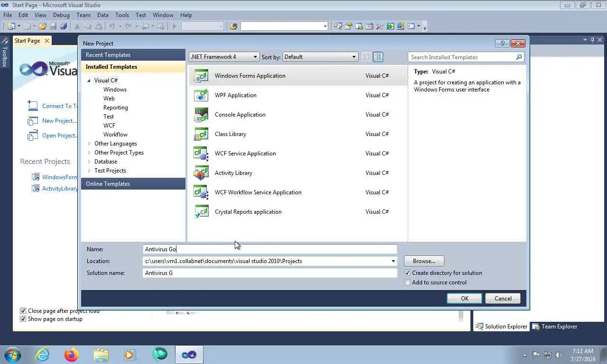The width and height of the screenshot is (607, 364).
Task: Expand the Test Projects tree node
Action: 89,171
